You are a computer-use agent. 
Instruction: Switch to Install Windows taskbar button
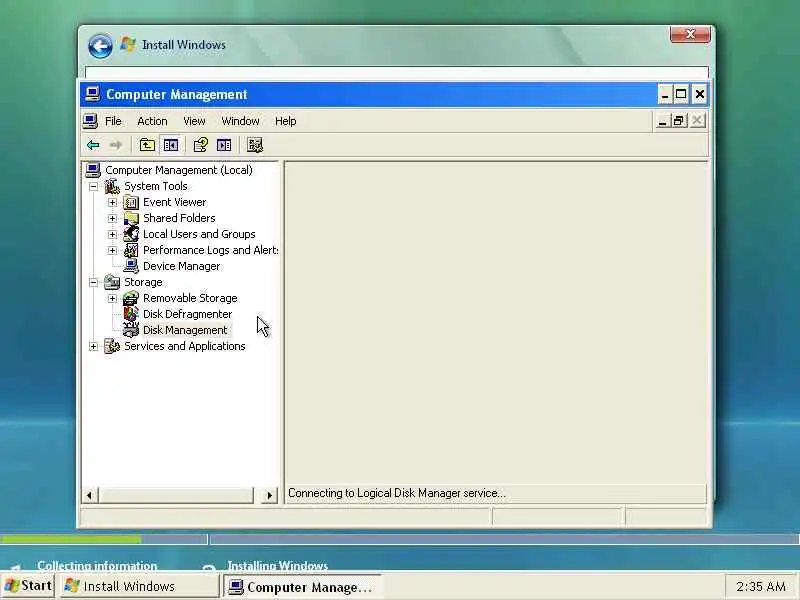point(139,586)
